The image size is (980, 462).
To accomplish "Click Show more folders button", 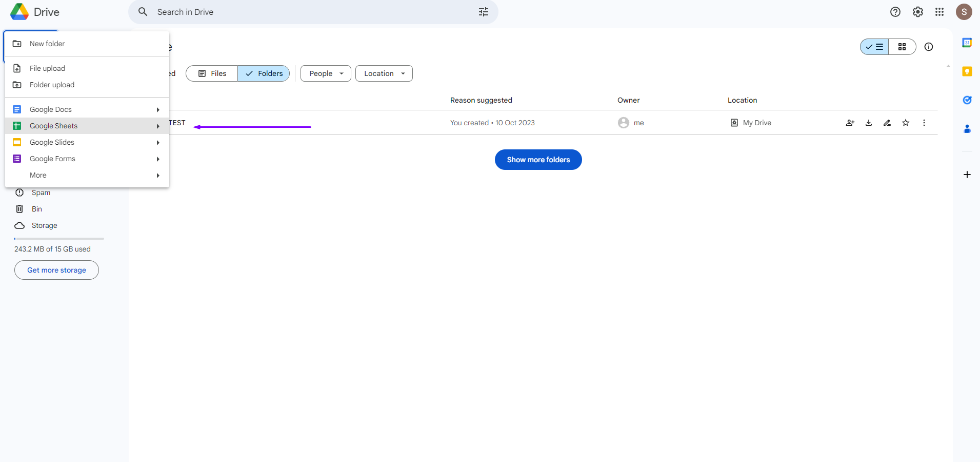I will 538,160.
